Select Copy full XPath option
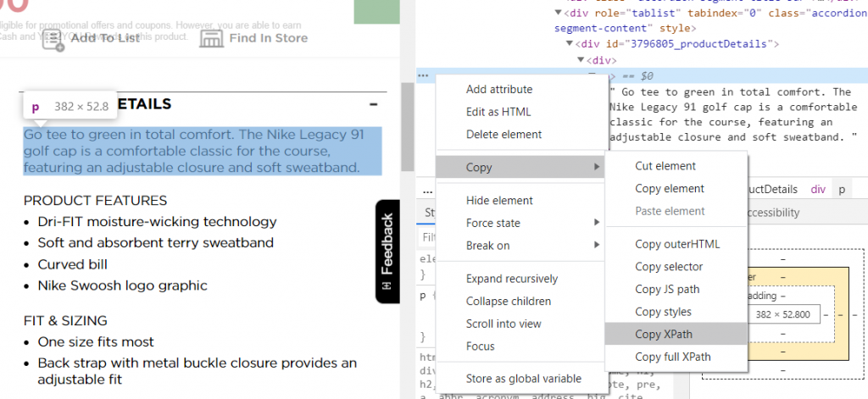 point(673,357)
